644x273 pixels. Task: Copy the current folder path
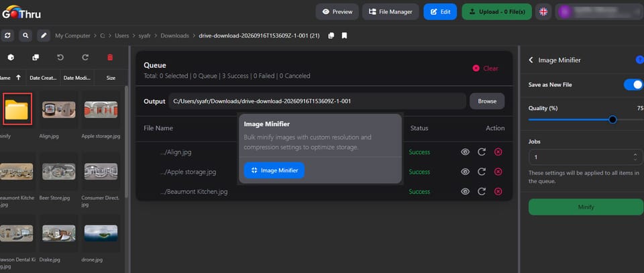pos(331,36)
